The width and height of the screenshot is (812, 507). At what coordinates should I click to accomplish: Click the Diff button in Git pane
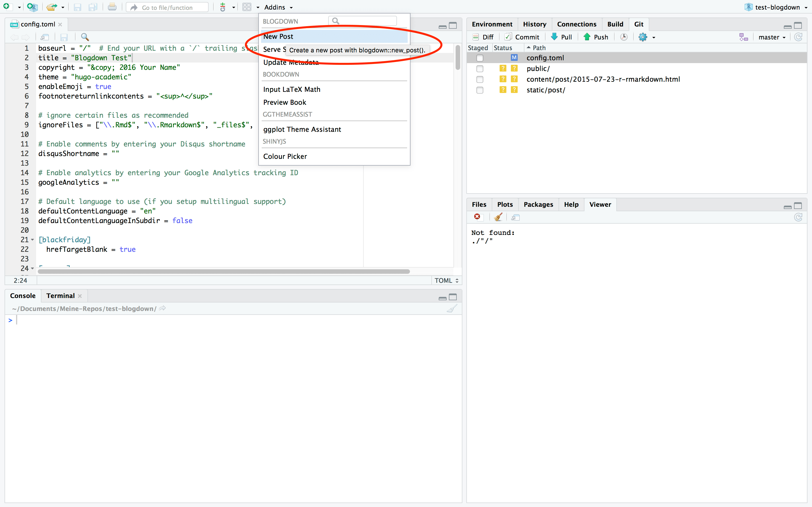[x=483, y=37]
